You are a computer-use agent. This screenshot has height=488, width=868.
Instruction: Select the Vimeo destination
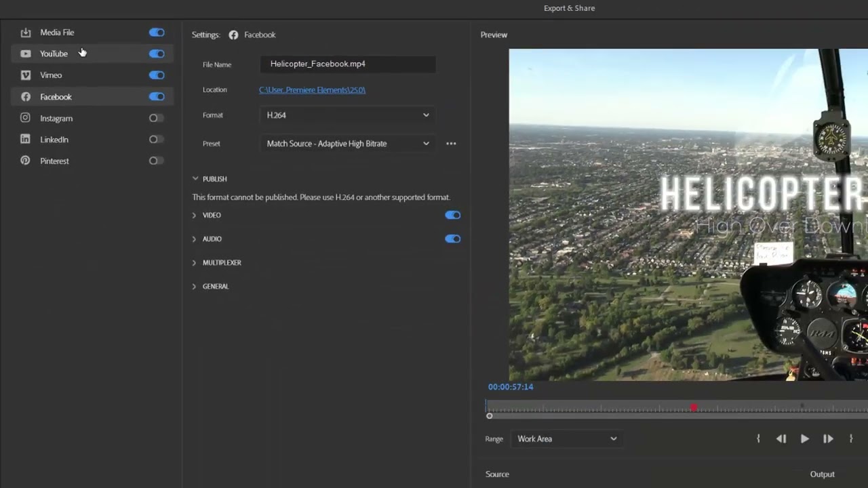(x=92, y=75)
